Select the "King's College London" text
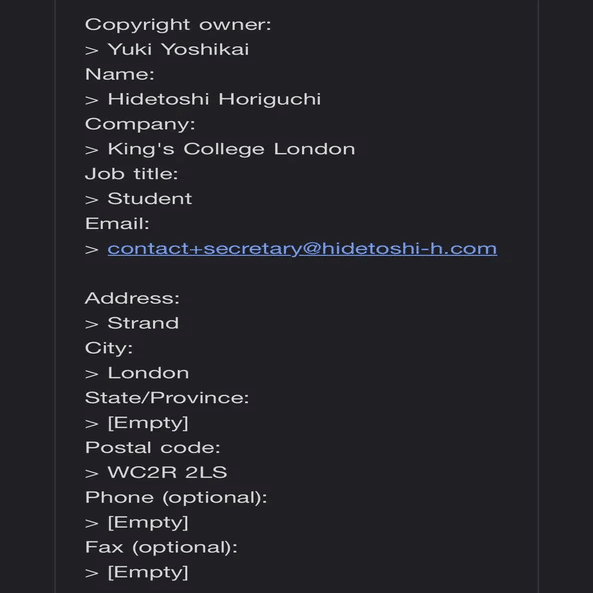The image size is (593, 593). pos(231,149)
